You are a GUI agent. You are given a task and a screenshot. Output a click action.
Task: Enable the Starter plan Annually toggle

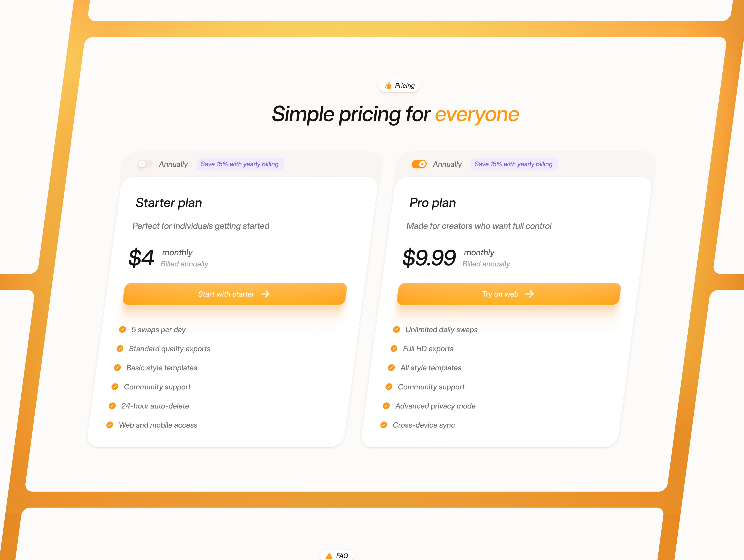coord(145,164)
